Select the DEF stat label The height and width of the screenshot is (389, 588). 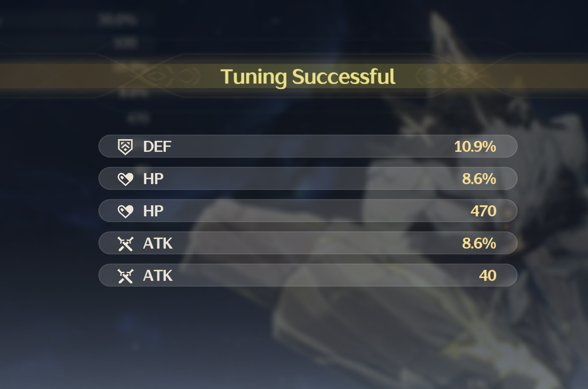[157, 147]
